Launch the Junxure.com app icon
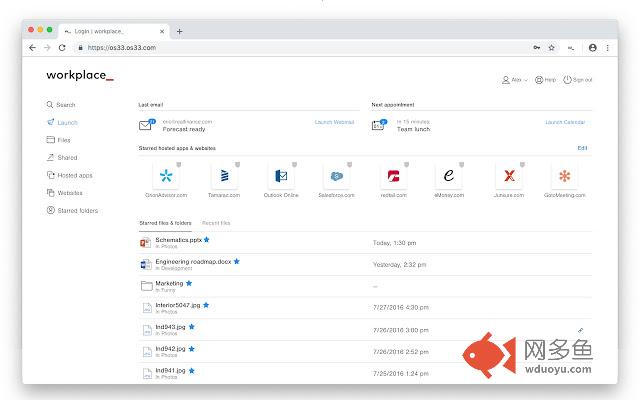This screenshot has height=400, width=640. (509, 176)
